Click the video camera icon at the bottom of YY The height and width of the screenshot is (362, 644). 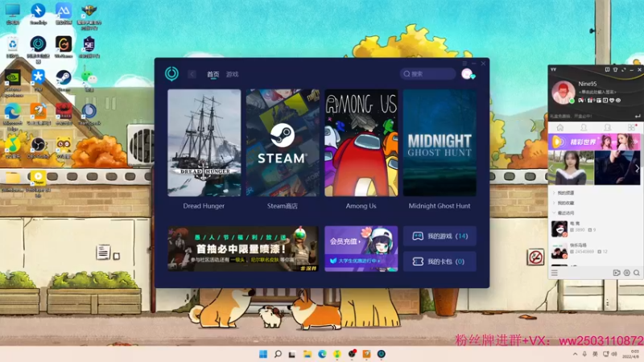pyautogui.click(x=617, y=273)
